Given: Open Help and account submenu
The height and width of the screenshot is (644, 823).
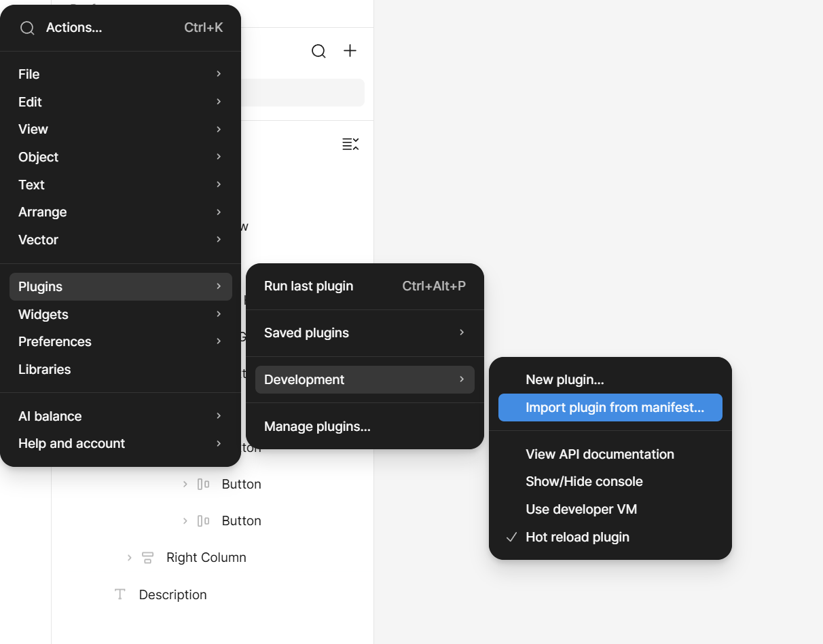Looking at the screenshot, I should click(x=121, y=443).
